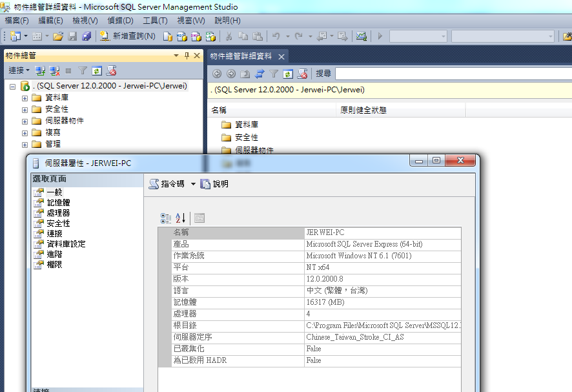Open the 偵錯(D) menu
Image resolution: width=572 pixels, height=392 pixels.
point(120,21)
